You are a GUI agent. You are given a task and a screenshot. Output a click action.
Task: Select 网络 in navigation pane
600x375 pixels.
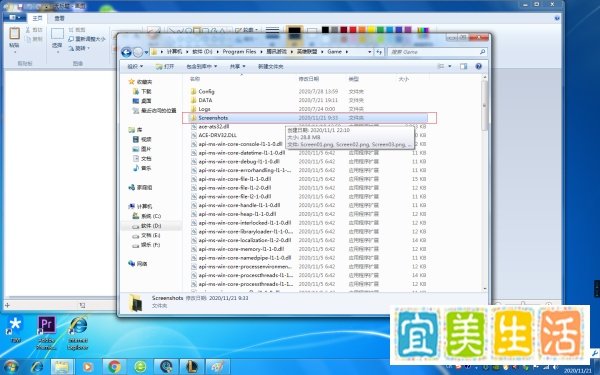click(138, 264)
